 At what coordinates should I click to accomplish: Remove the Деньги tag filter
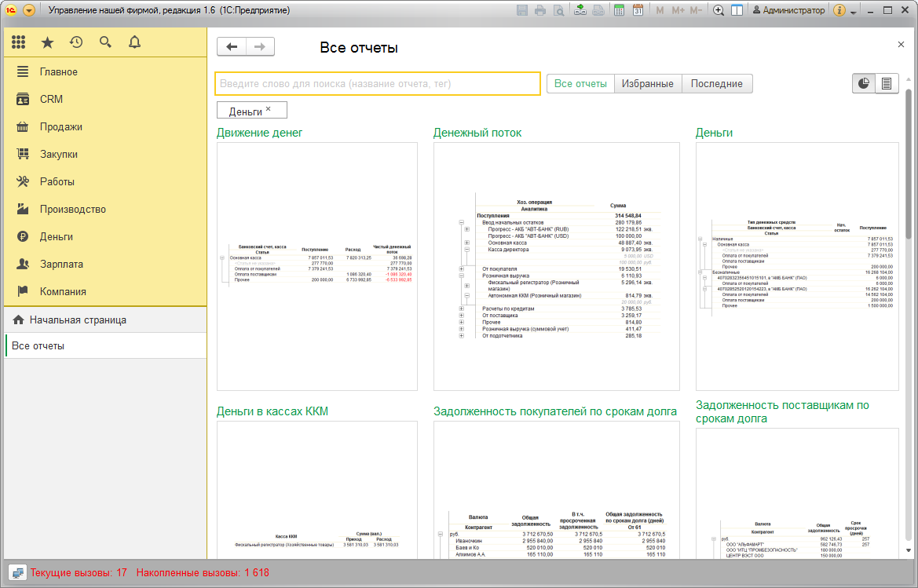[x=268, y=109]
